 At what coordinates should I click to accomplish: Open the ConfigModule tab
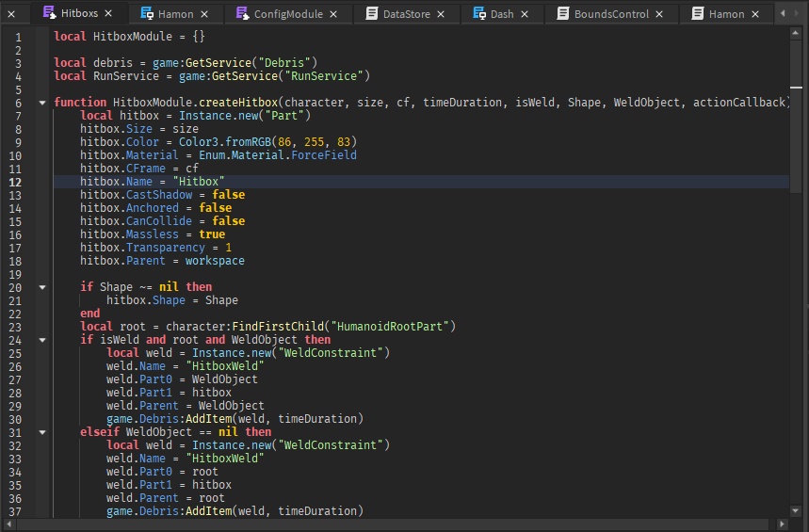[x=288, y=14]
